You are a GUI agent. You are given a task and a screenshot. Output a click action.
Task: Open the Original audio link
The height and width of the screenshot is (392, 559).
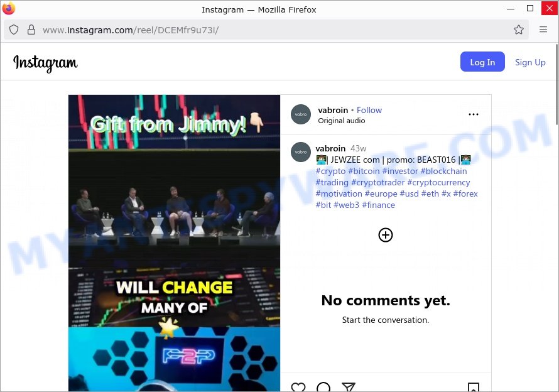(x=342, y=121)
